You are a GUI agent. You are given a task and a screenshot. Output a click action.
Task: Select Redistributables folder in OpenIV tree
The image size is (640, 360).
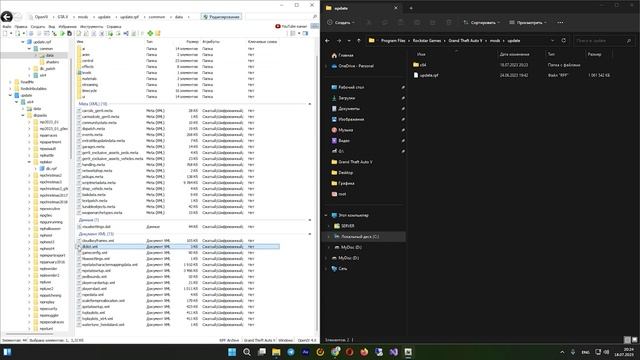[33, 89]
